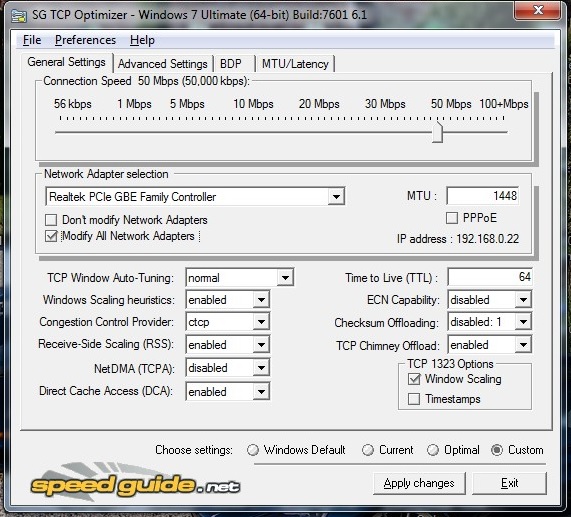The image size is (571, 517).
Task: Click the SG TCP Optimizer title bar icon
Action: [x=19, y=16]
